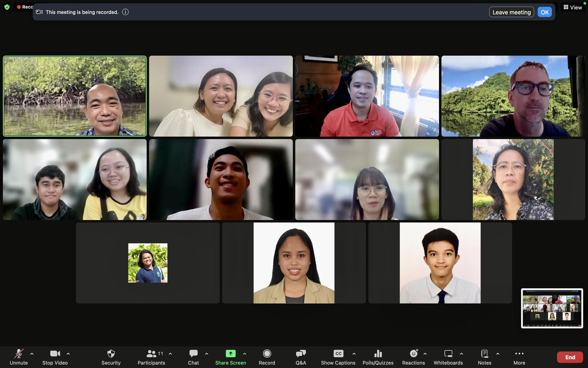Expand Share Screen options arrow
This screenshot has width=588, height=368.
245,354
